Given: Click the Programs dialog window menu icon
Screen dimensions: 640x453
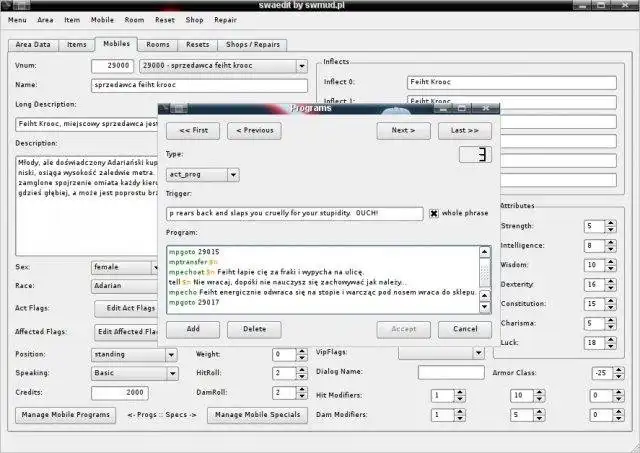Looking at the screenshot, I should 165,107.
